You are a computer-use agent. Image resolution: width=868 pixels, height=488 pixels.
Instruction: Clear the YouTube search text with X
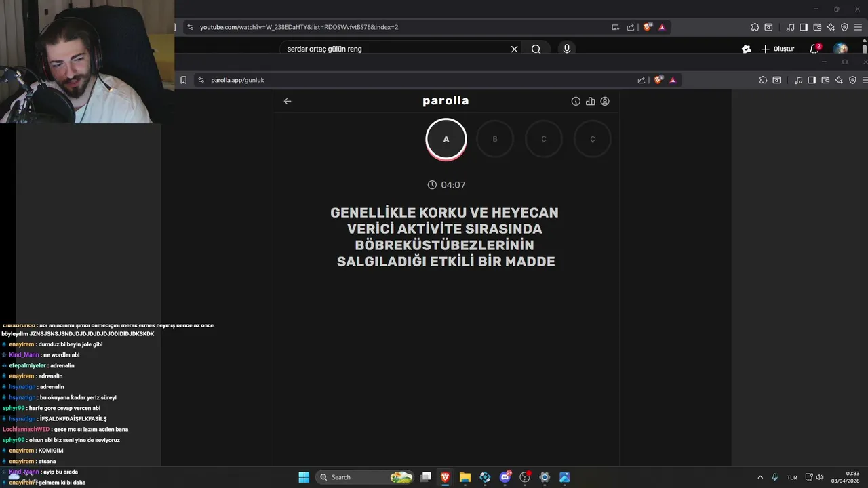[514, 49]
